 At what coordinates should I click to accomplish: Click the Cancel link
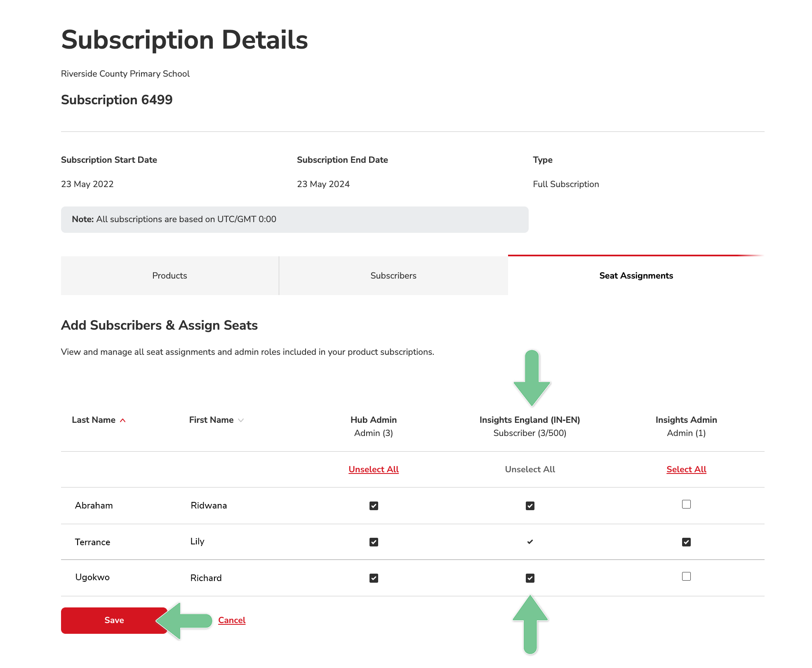tap(232, 620)
